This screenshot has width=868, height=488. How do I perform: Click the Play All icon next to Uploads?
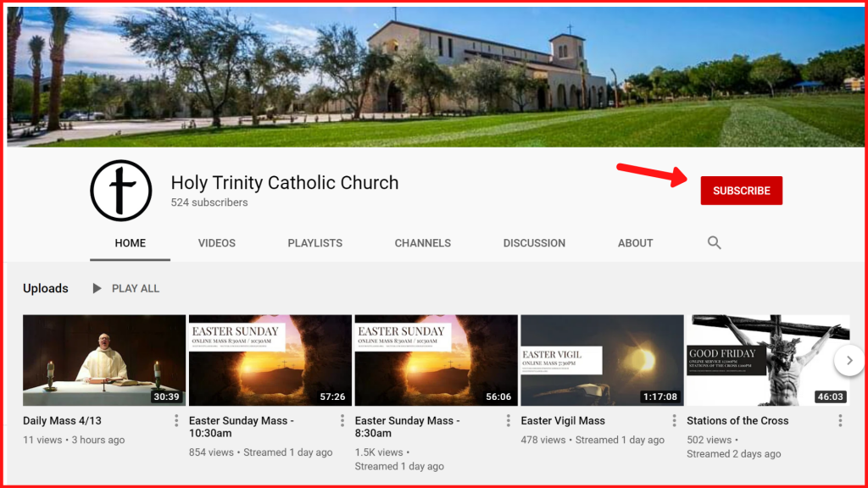[x=97, y=288]
